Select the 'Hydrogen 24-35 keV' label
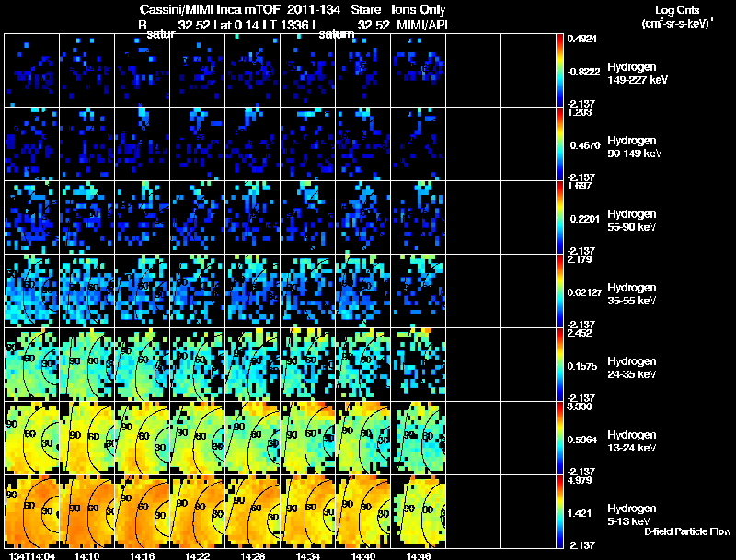This screenshot has height=560, width=736. pos(632,368)
